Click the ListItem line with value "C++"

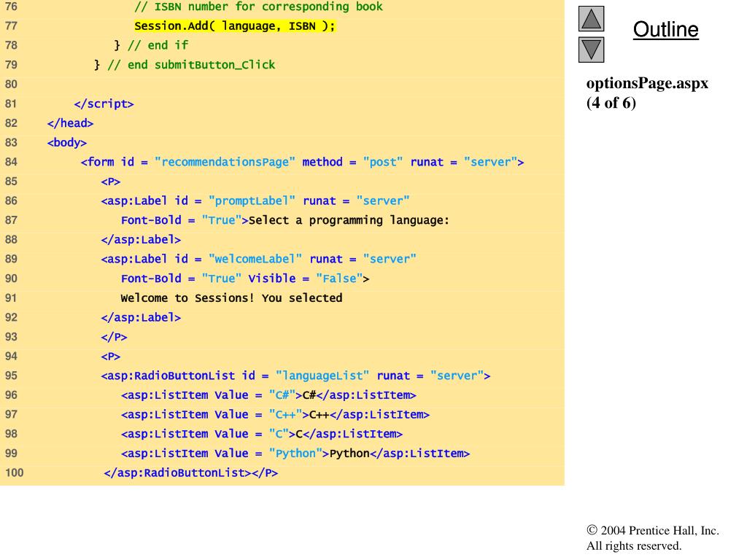click(x=275, y=415)
